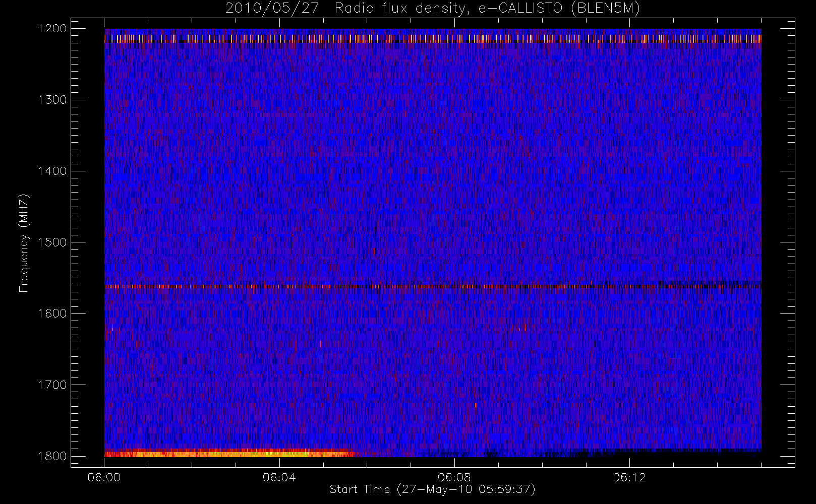Click the 06:04 time tick label
Viewport: 816px width, 504px height.
(279, 477)
